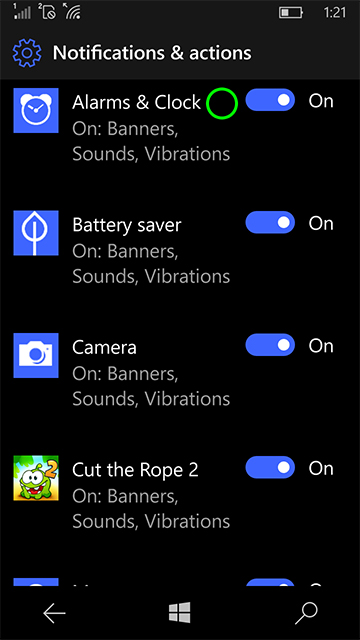Image resolution: width=360 pixels, height=640 pixels.
Task: Open Alarms & Clock notification settings
Action: (151, 128)
